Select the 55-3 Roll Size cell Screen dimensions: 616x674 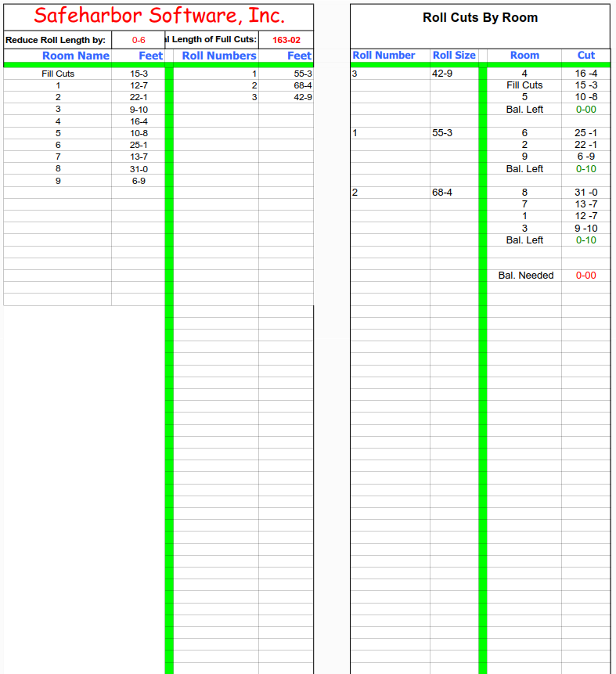click(442, 133)
